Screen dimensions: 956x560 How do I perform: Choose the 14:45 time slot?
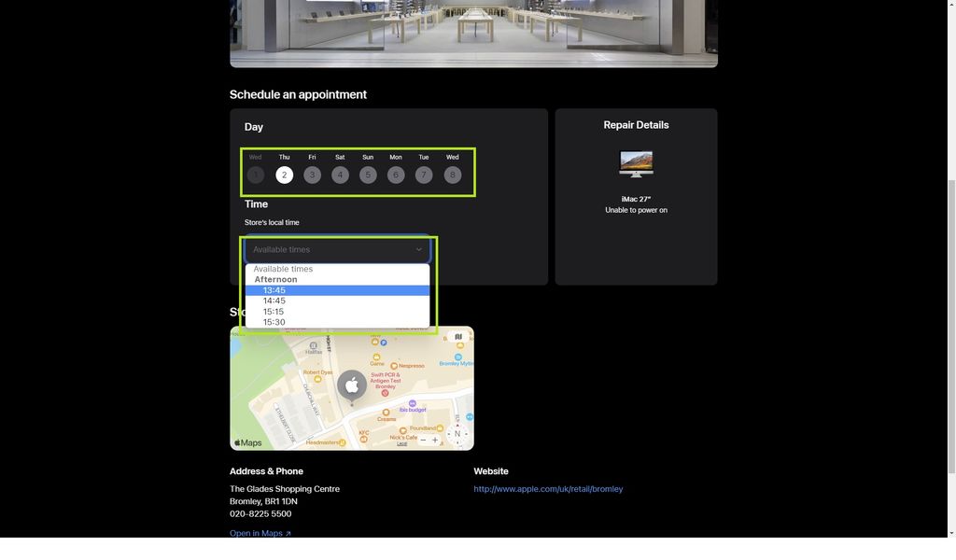coord(338,301)
